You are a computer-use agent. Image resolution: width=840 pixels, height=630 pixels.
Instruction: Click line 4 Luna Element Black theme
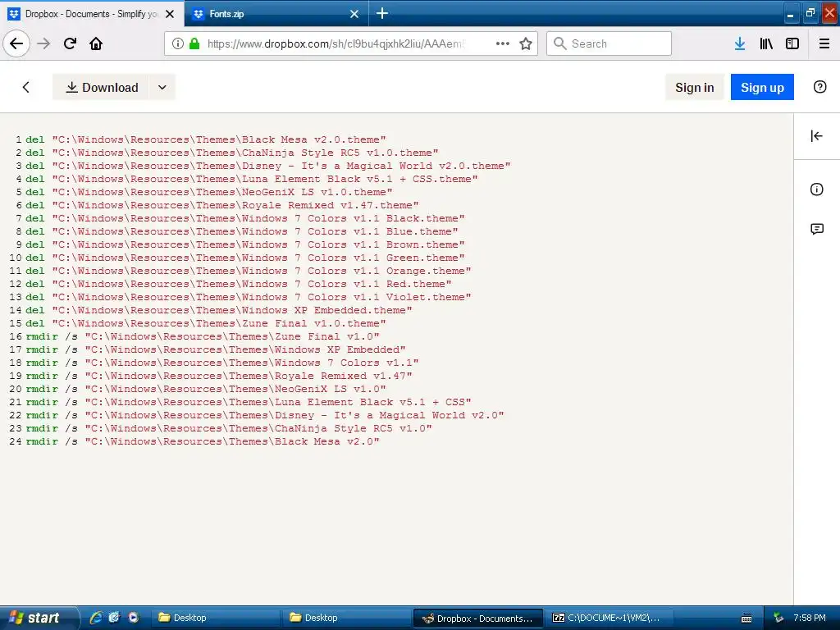252,179
